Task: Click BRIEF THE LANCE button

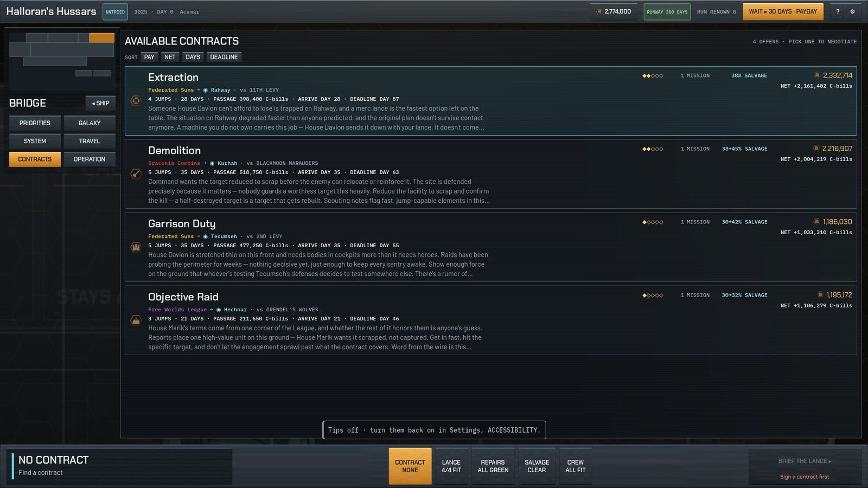Action: point(805,466)
